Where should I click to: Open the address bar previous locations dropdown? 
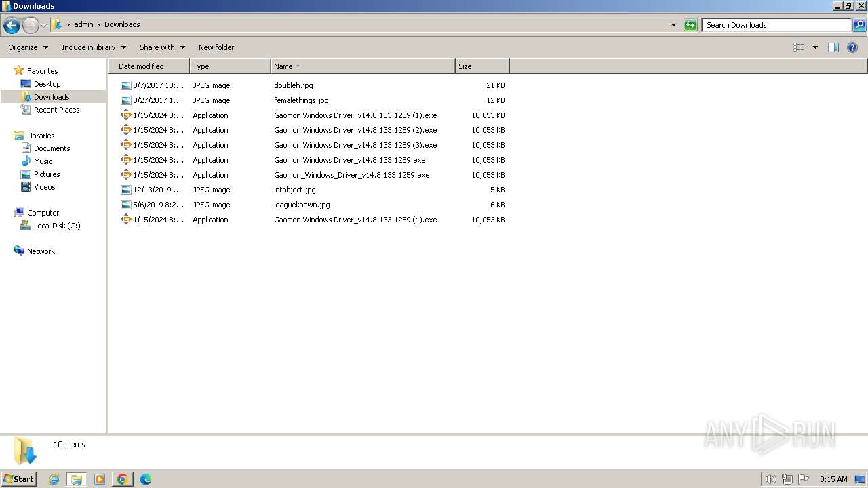pyautogui.click(x=673, y=25)
